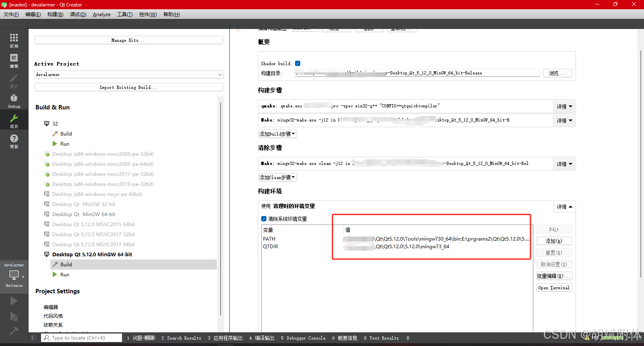Uncheck the clear system environment checkbox
Viewport: 644px width, 346px height.
pos(264,219)
